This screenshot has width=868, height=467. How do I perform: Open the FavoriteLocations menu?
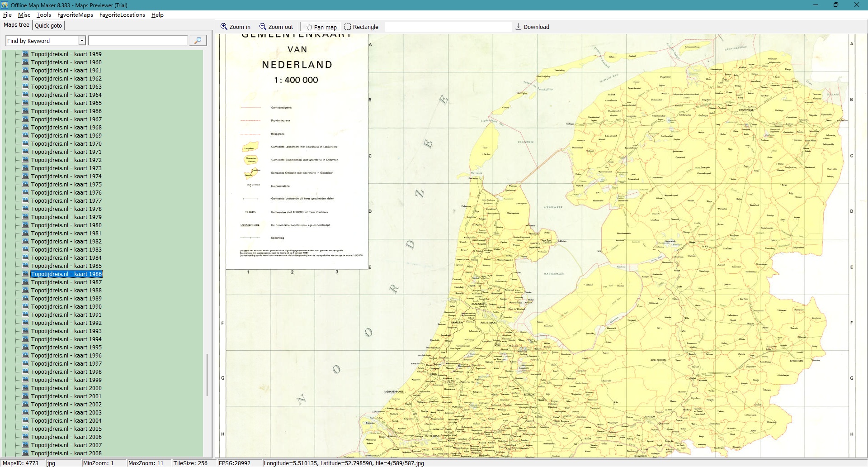point(122,15)
